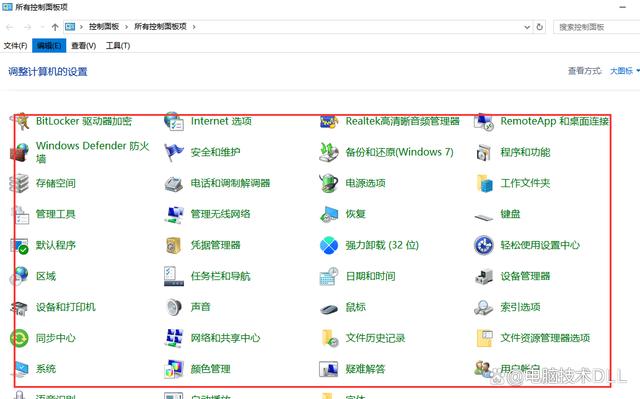Open the 管理工具 icon

click(x=20, y=214)
